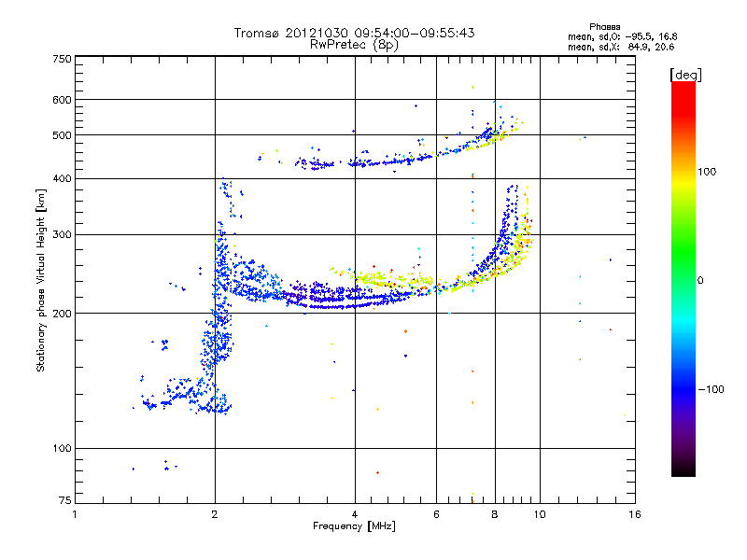Click the 'RwPretec (8p)' subtitle
Image resolution: width=747 pixels, height=560 pixels.
354,45
